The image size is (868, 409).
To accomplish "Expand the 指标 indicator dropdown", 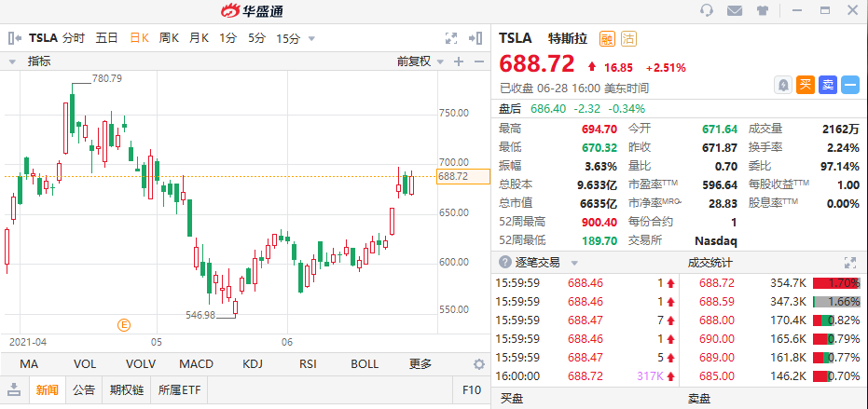I will tap(12, 62).
